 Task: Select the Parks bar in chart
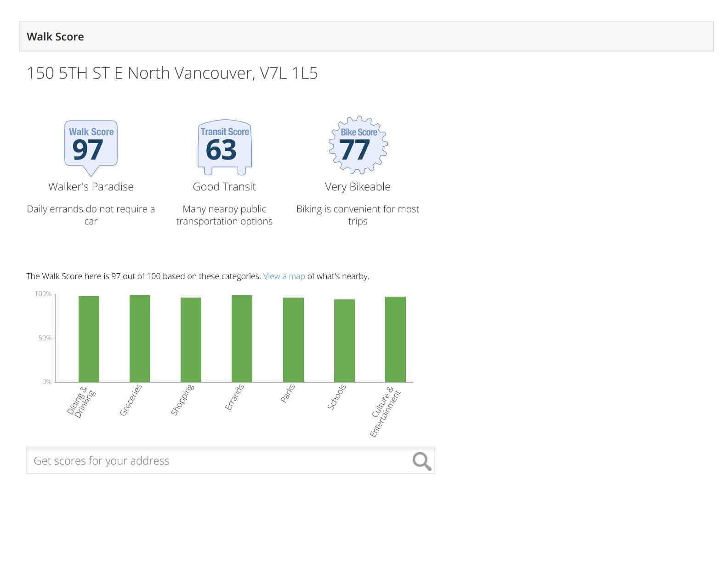pyautogui.click(x=293, y=340)
